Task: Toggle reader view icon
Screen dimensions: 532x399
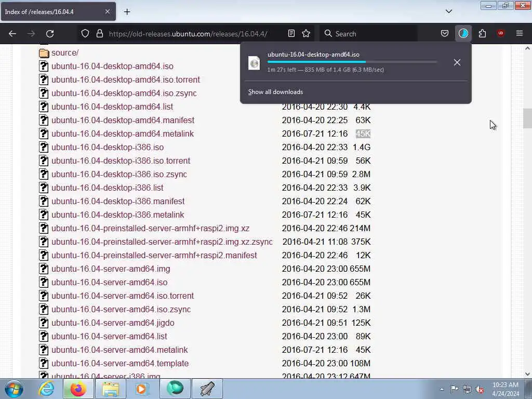Action: tap(291, 33)
